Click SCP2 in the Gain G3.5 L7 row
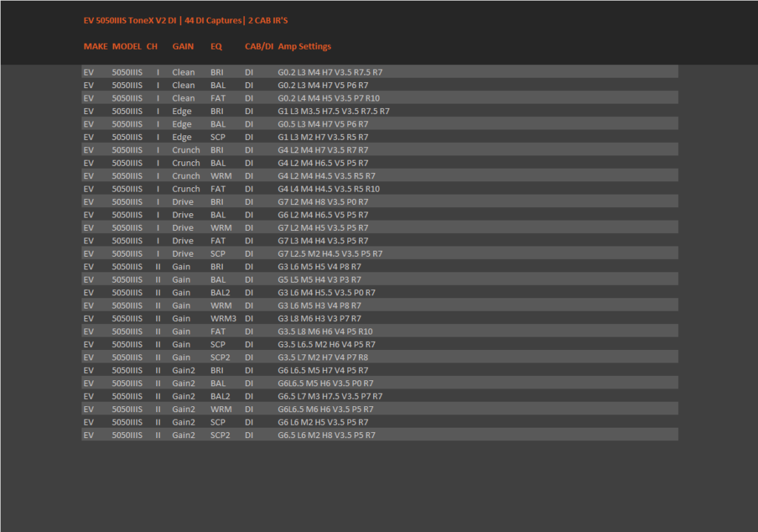The width and height of the screenshot is (758, 532). tap(221, 357)
